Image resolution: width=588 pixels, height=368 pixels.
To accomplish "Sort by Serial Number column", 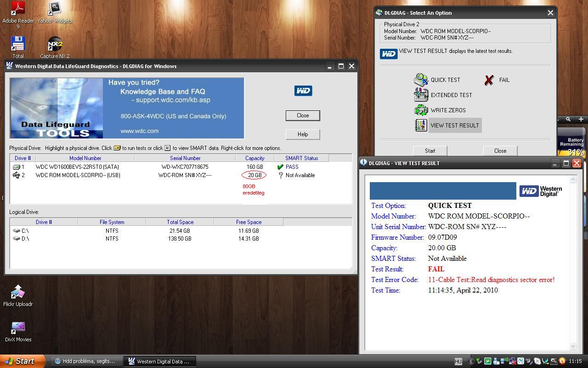I will tap(185, 158).
